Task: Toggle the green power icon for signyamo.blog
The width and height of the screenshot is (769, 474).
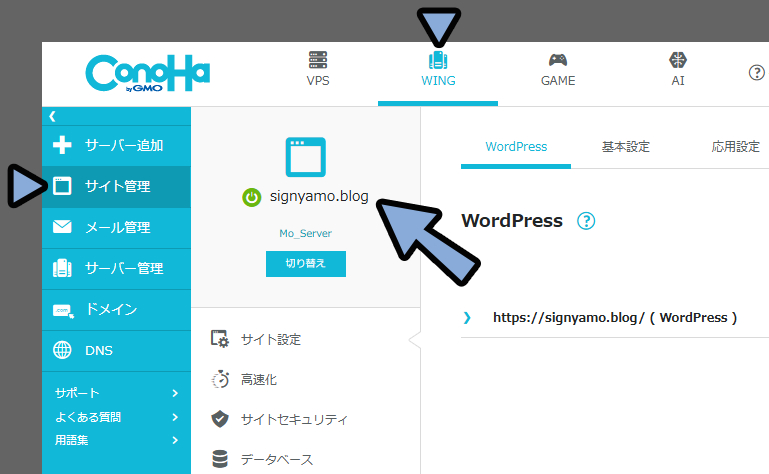Action: tap(252, 197)
